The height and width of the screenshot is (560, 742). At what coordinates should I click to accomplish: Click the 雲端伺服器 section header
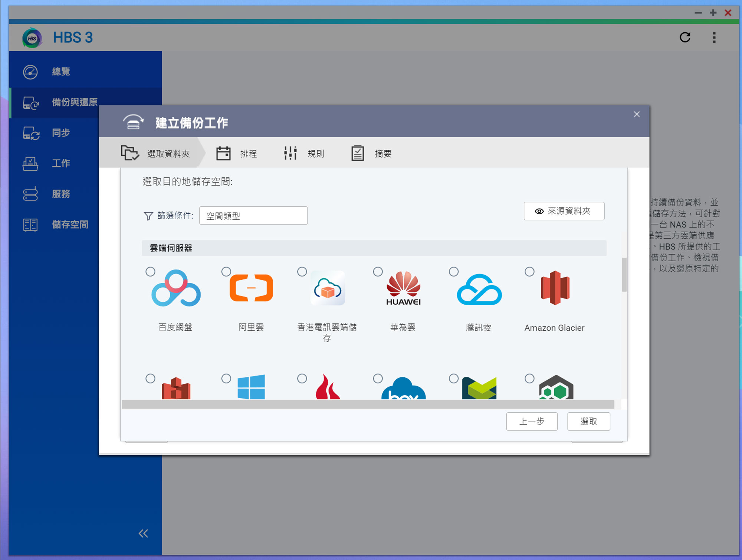tap(374, 248)
